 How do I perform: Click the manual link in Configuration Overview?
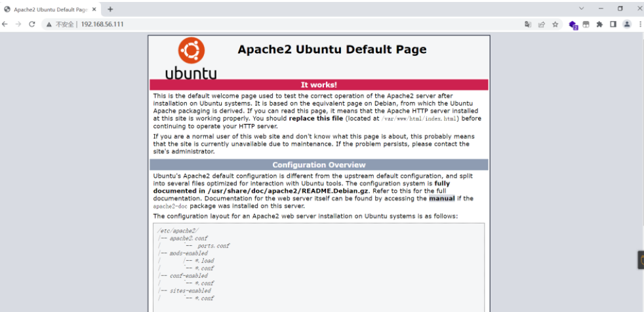pyautogui.click(x=441, y=199)
